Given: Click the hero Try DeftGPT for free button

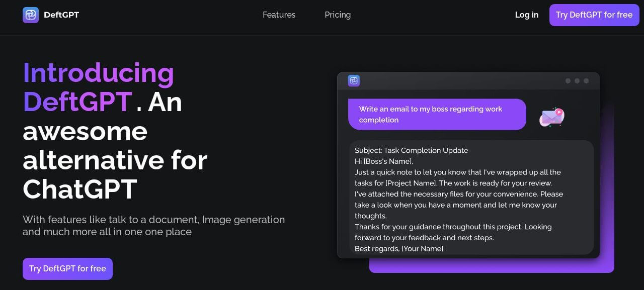Looking at the screenshot, I should click(x=67, y=268).
